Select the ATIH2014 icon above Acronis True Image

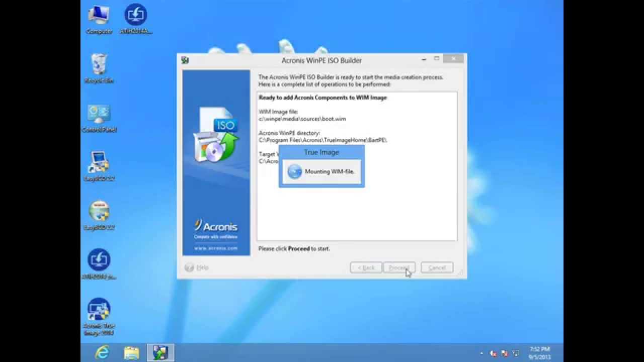point(99,264)
